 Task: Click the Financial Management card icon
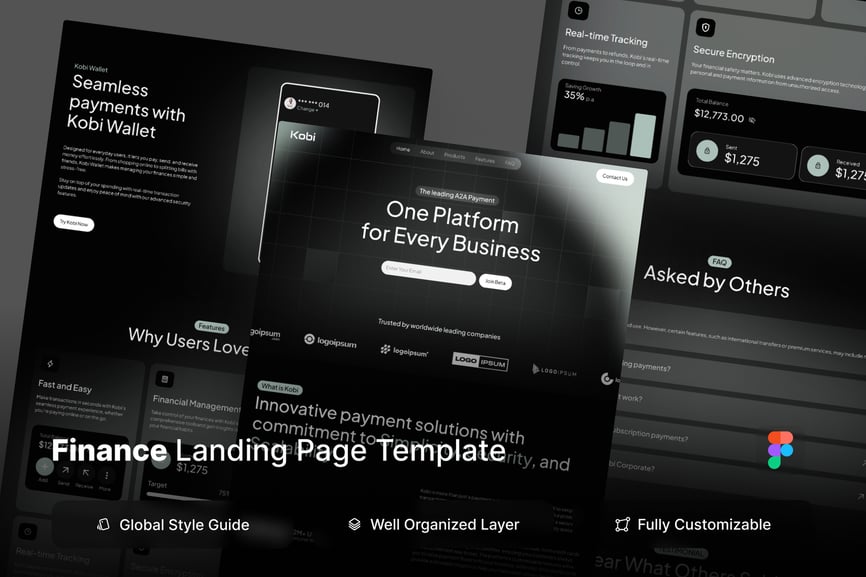(x=164, y=379)
